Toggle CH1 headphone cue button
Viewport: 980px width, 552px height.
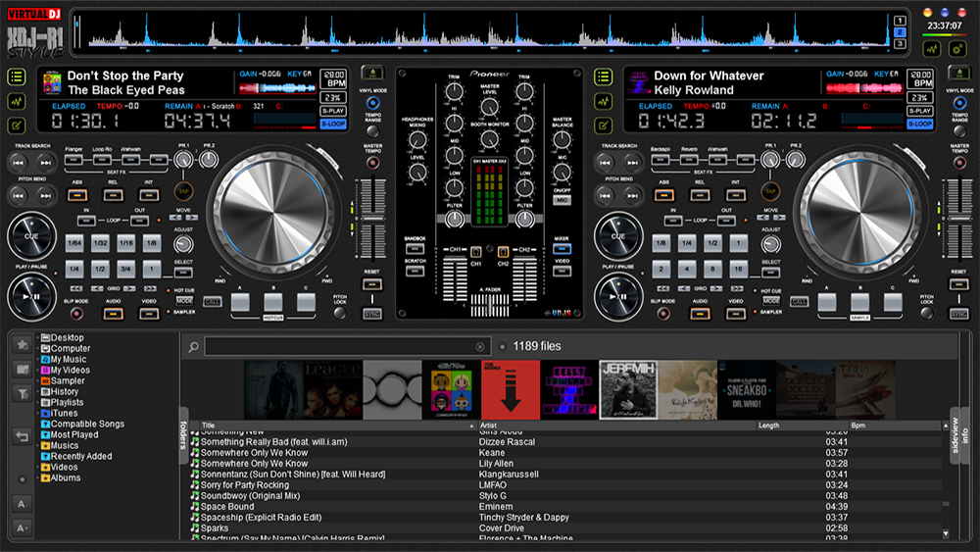click(x=475, y=252)
